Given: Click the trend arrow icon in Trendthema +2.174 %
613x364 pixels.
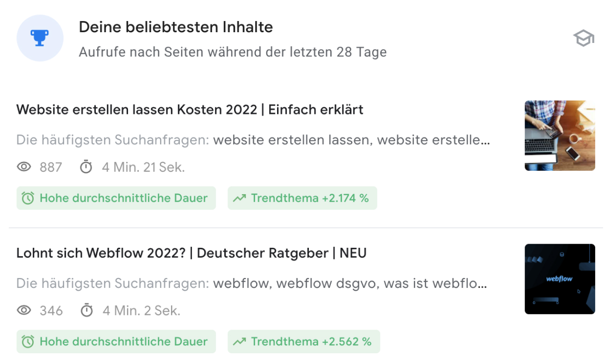Looking at the screenshot, I should click(240, 198).
